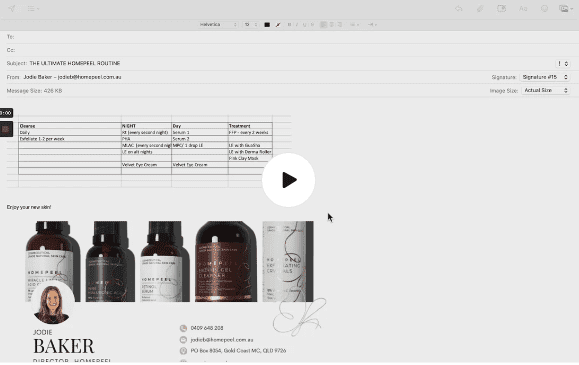The width and height of the screenshot is (579, 365).
Task: Click the 'LE with Derma Roller' cell
Action: point(250,152)
